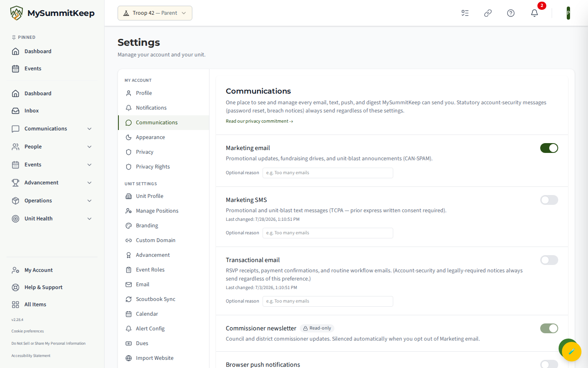Focus Marketing SMS optional reason field

[x=328, y=233]
